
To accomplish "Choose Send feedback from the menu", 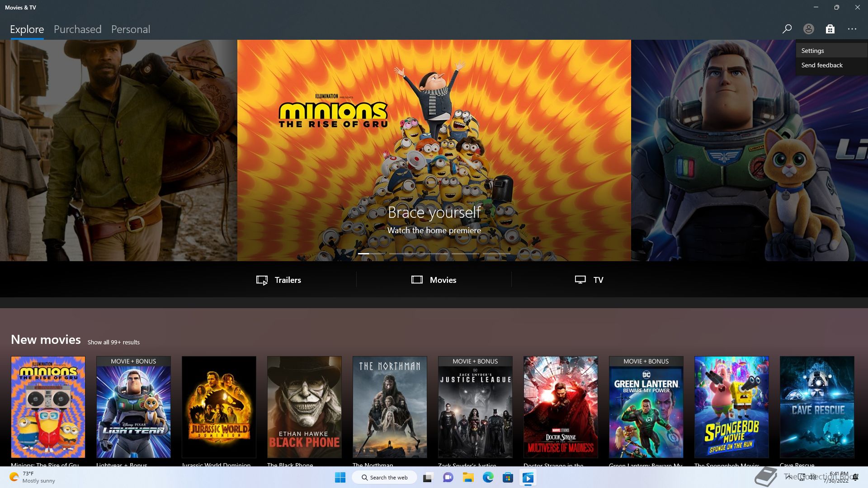I will click(x=831, y=65).
